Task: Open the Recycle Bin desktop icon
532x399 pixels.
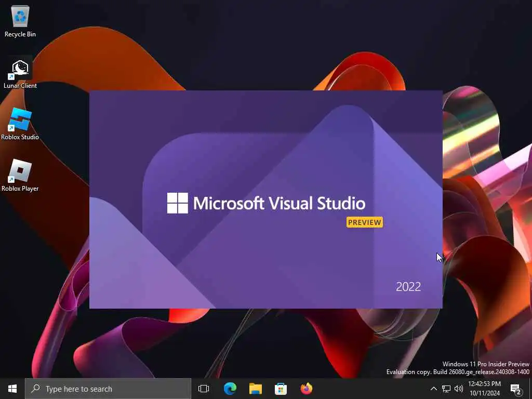Action: (x=20, y=21)
